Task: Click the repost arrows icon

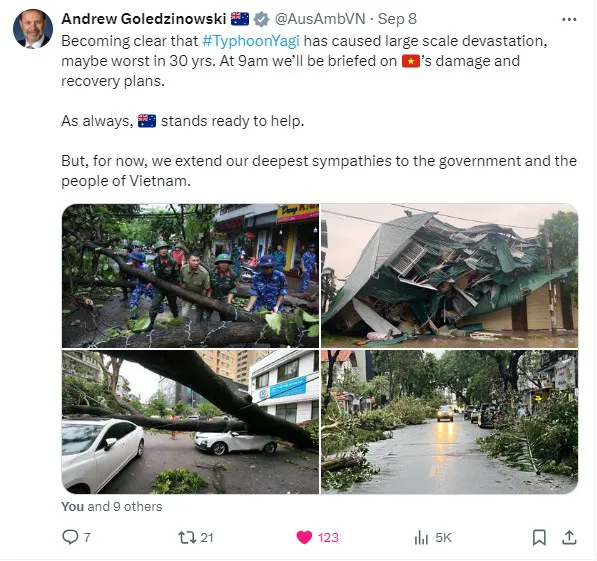Action: coord(187,537)
